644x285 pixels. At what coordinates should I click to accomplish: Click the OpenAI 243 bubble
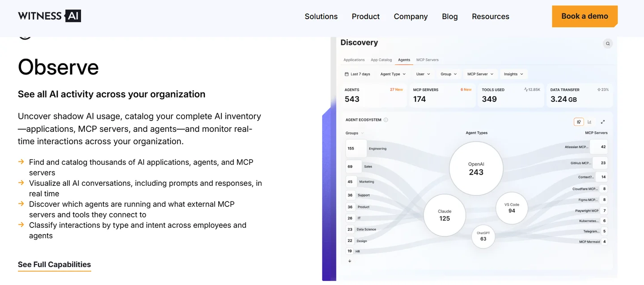(476, 168)
